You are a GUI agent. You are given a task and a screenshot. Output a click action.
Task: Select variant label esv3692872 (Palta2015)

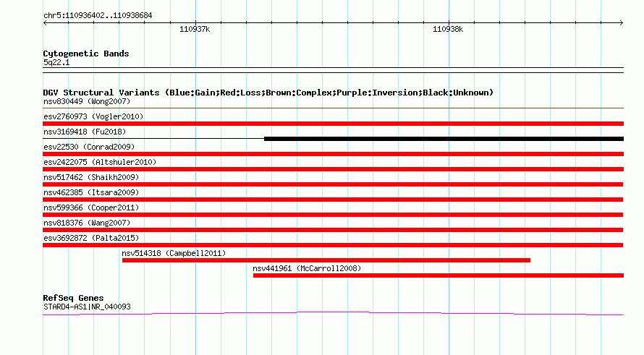(91, 238)
